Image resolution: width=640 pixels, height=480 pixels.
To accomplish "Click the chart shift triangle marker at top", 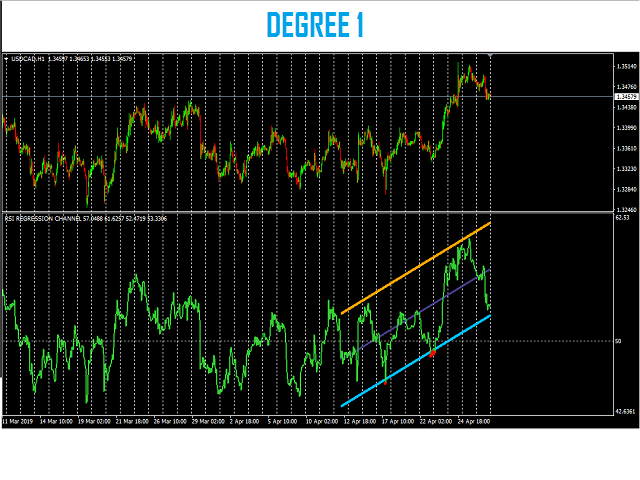I will pos(488,56).
